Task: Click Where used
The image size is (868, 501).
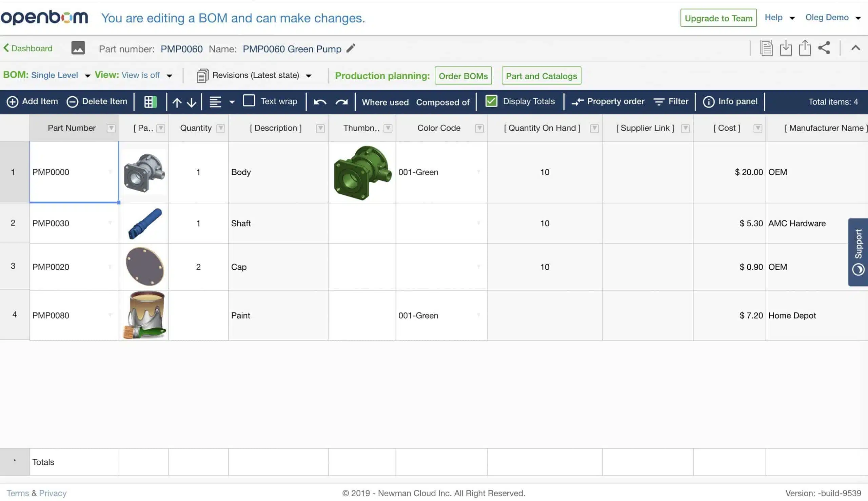Action: click(385, 102)
